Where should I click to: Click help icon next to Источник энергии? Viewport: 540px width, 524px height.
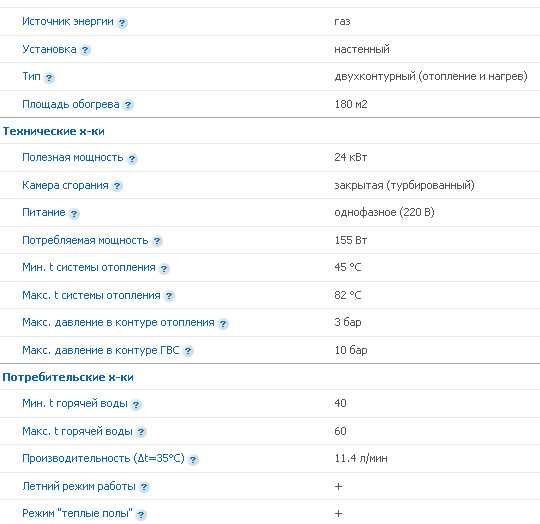(x=122, y=23)
